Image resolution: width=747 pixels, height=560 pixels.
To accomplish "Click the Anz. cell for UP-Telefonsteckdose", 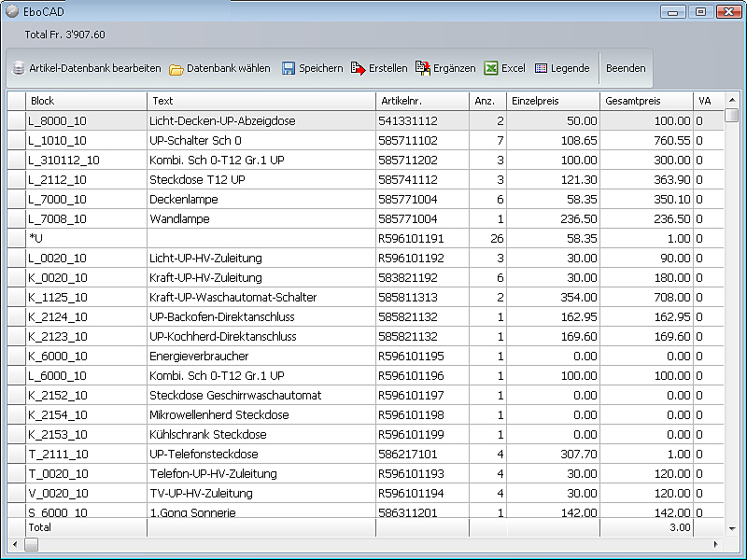I will 487,454.
